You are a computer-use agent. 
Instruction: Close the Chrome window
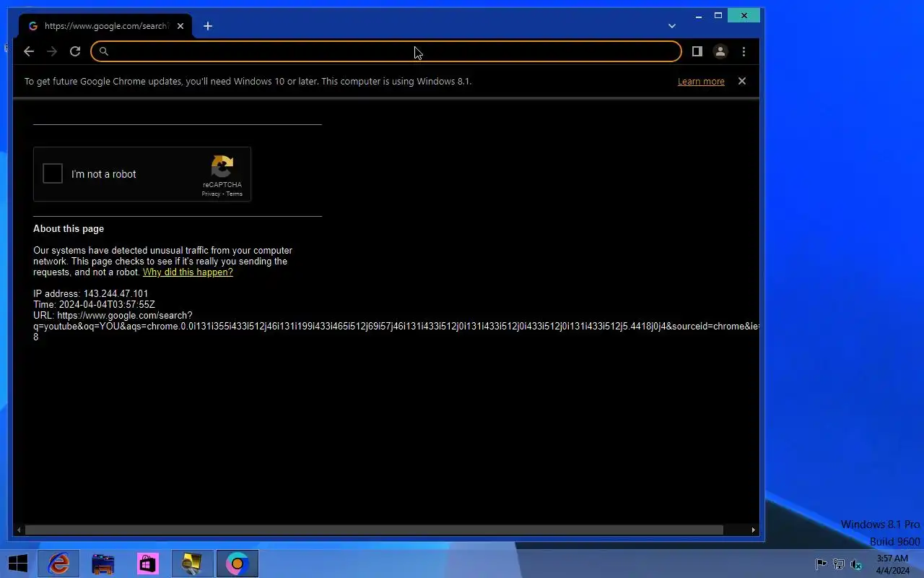[x=744, y=15]
